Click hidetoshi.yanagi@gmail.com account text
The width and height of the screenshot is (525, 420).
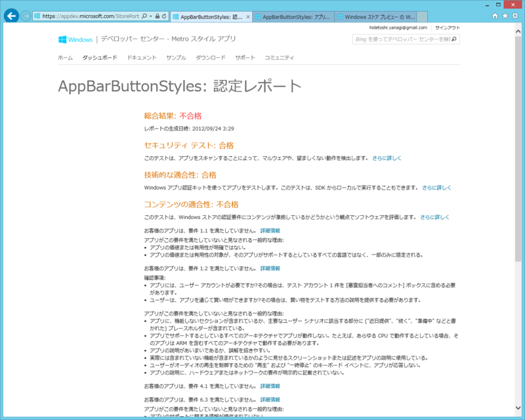pos(398,28)
